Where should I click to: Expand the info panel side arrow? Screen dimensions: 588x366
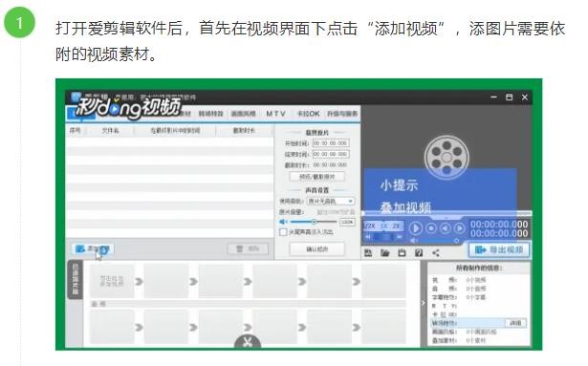424,303
